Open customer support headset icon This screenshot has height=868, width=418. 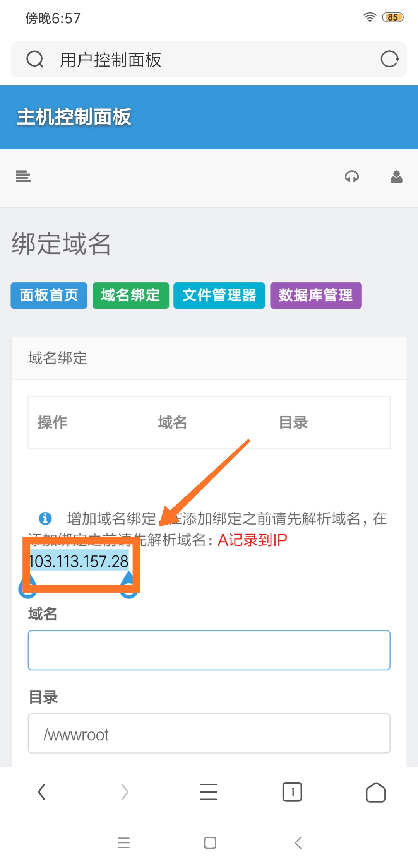[x=352, y=177]
